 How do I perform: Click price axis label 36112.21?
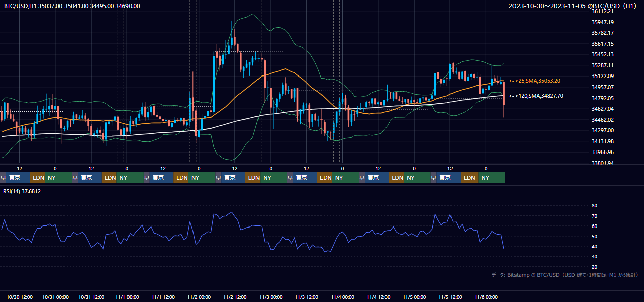click(x=603, y=11)
